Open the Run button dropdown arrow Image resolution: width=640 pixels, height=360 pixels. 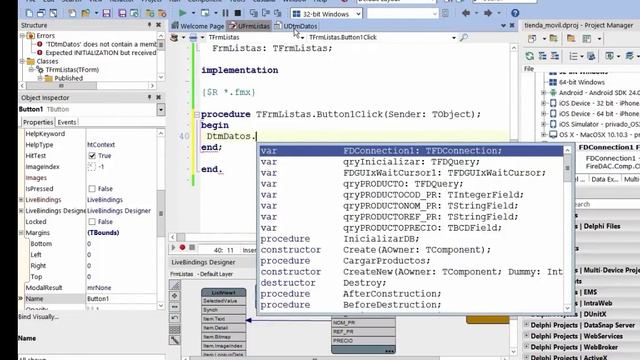point(193,13)
